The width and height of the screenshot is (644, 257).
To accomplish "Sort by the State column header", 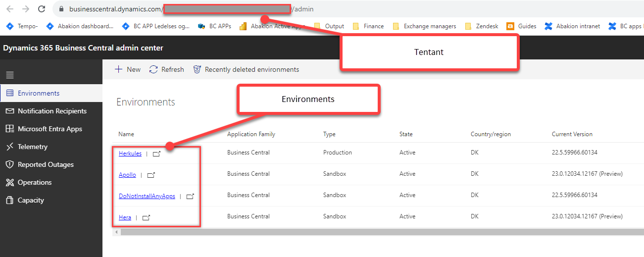I will (x=406, y=134).
